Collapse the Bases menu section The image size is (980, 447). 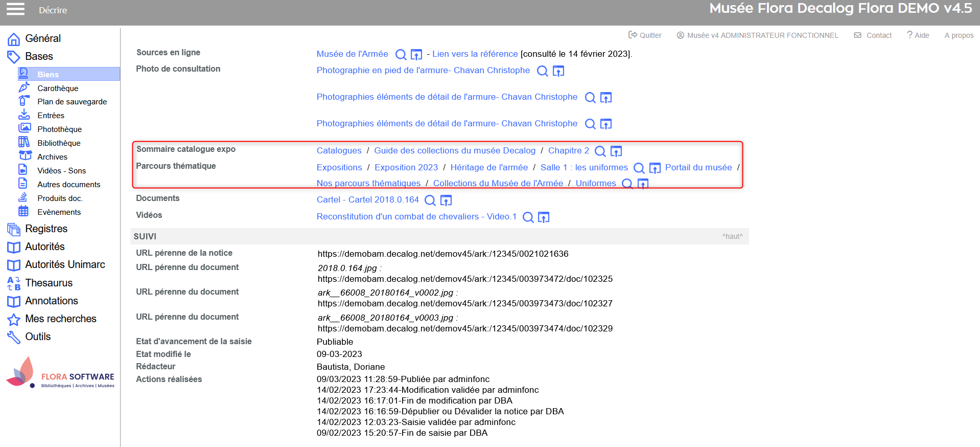pyautogui.click(x=39, y=56)
